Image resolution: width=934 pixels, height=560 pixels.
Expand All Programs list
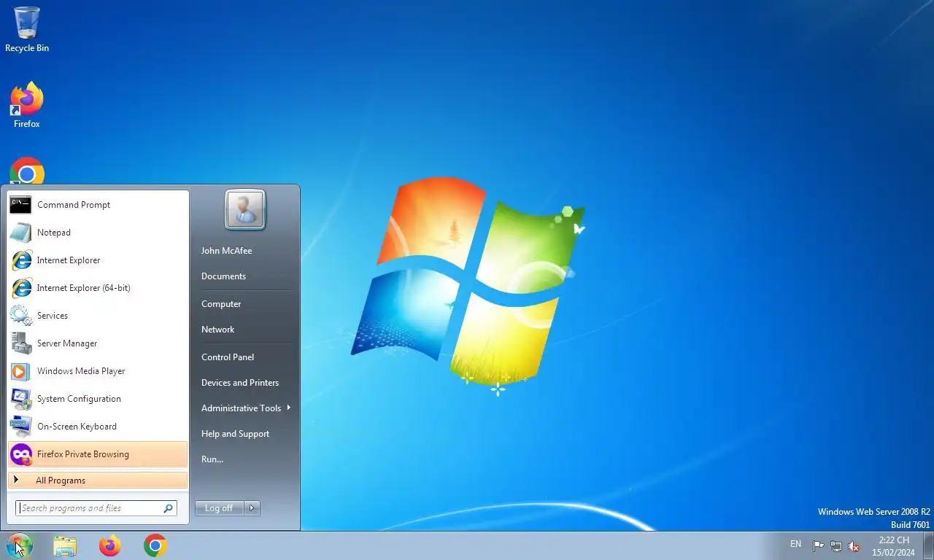coord(98,481)
